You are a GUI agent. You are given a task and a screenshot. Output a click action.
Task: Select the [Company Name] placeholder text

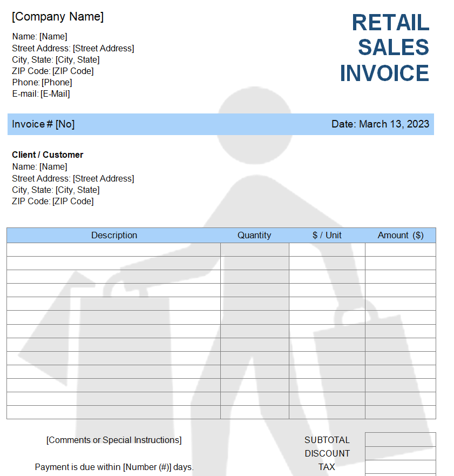(58, 17)
